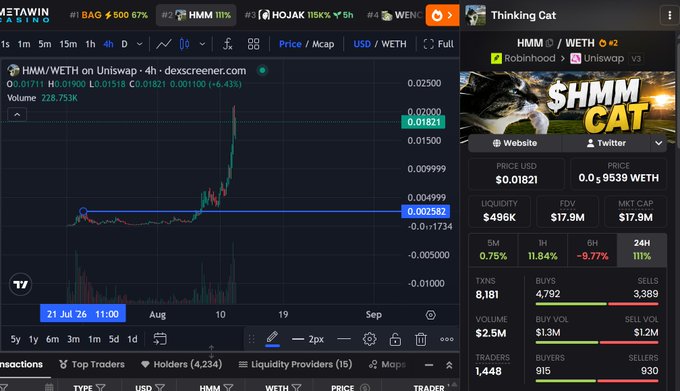Click the $HMM CAT banner image
Viewport: 680px width, 391px height.
pyautogui.click(x=567, y=102)
